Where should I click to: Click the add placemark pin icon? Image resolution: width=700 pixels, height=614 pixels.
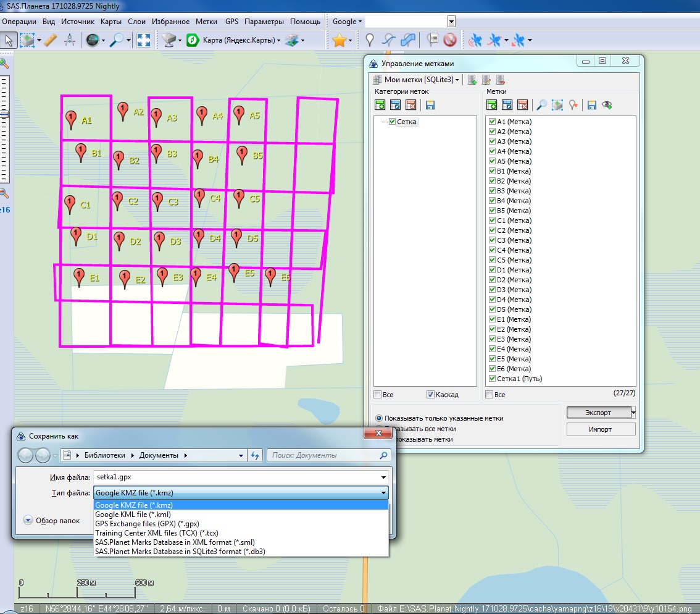[369, 40]
